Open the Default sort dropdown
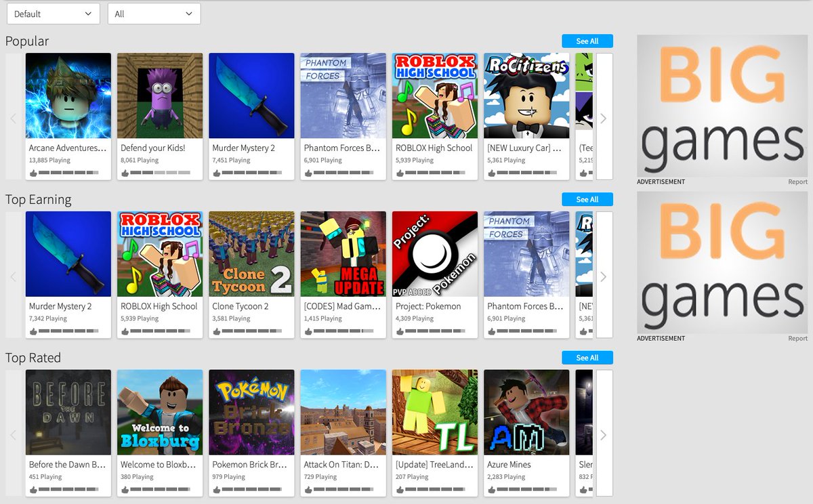The width and height of the screenshot is (813, 504). pyautogui.click(x=53, y=14)
